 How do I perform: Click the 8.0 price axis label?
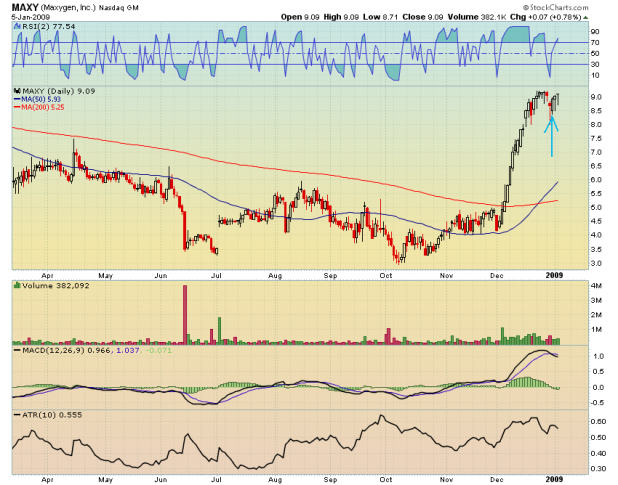596,125
